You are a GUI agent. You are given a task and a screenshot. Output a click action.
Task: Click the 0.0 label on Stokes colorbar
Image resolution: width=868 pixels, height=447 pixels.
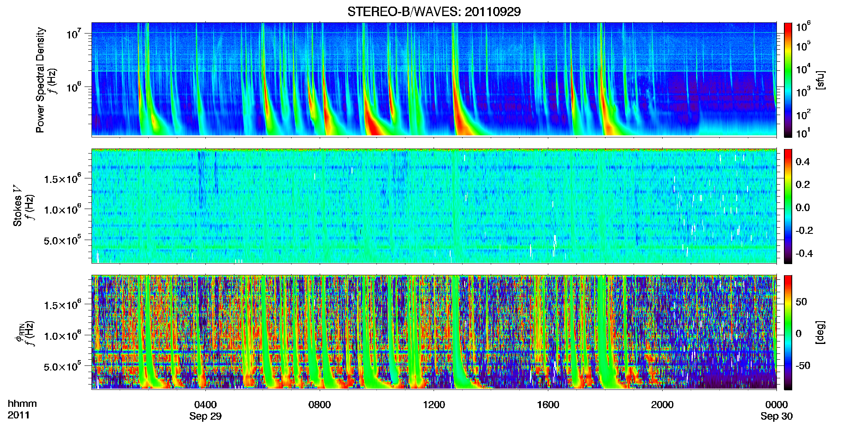[803, 208]
